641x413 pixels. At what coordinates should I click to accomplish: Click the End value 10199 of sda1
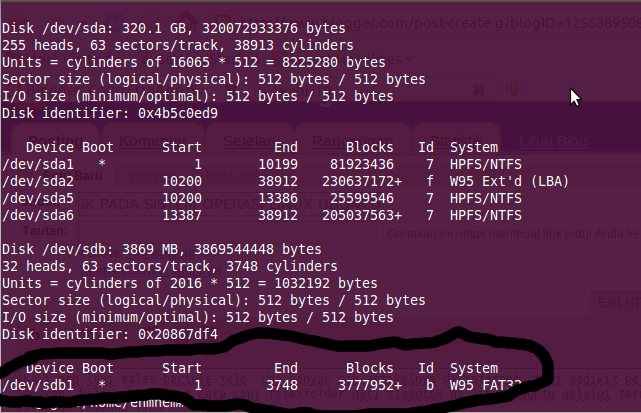coord(278,164)
